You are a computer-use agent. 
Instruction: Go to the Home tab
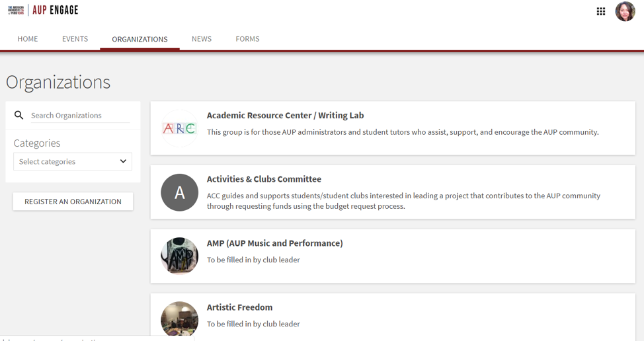pyautogui.click(x=28, y=39)
